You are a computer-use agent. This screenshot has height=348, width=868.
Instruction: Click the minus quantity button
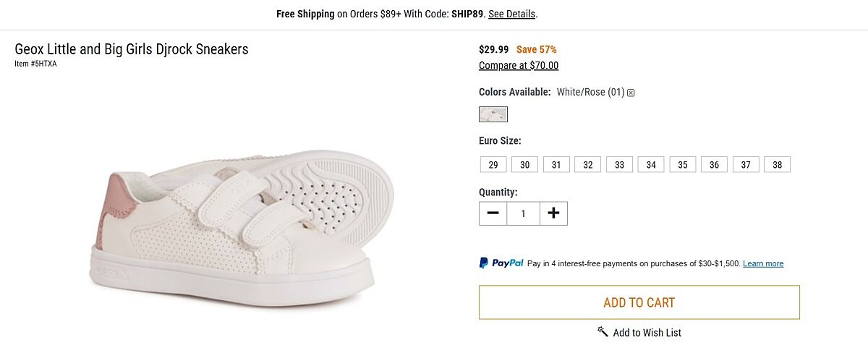[493, 213]
